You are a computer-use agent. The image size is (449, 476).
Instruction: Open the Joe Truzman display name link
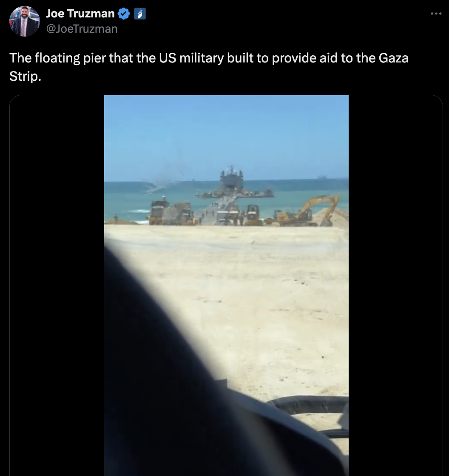point(80,14)
